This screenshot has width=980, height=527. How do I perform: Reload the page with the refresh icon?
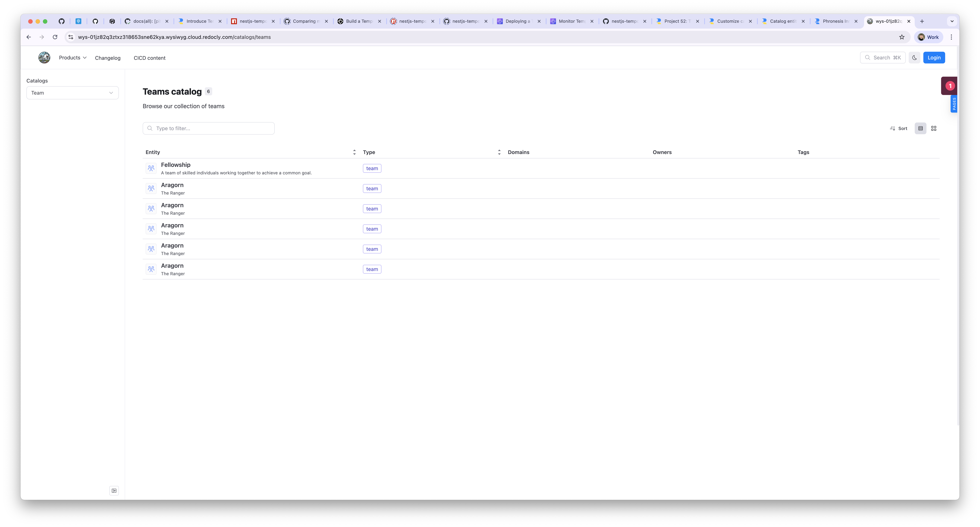point(55,37)
